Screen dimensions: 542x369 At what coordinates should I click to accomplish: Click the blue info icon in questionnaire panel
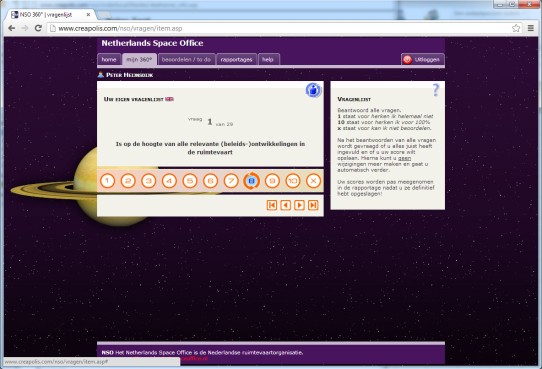click(314, 90)
